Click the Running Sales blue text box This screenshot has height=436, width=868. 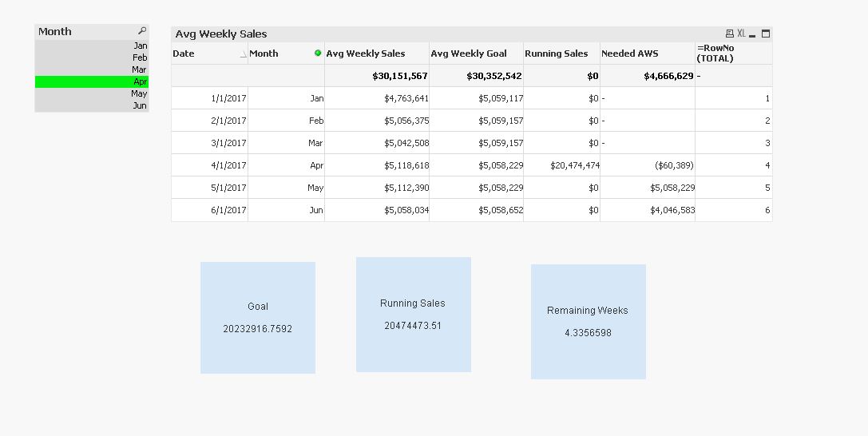click(x=414, y=315)
